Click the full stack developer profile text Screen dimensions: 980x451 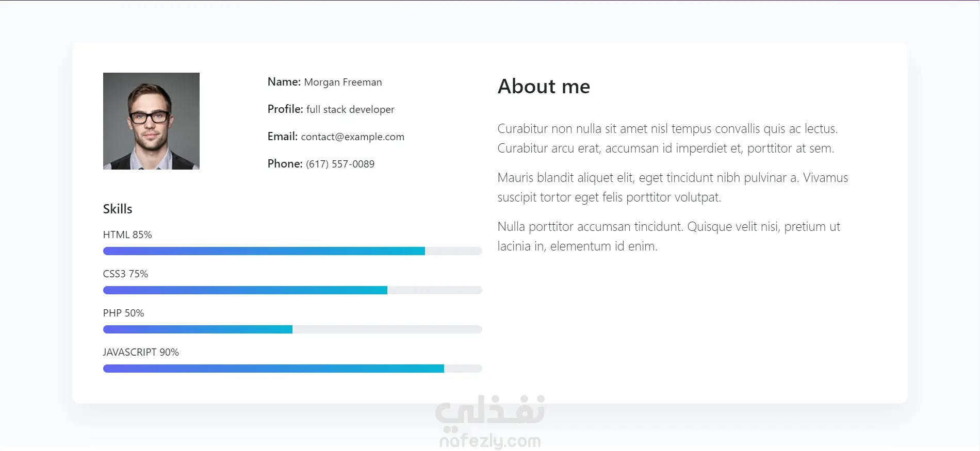pos(350,109)
